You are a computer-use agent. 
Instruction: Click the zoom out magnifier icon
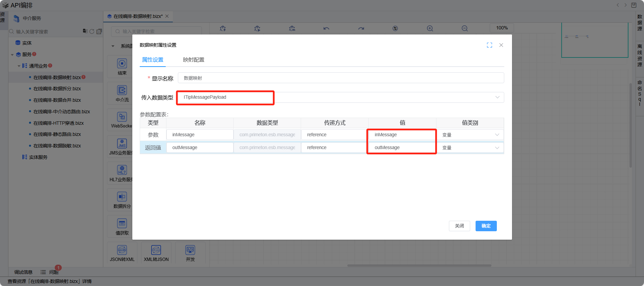coord(465,28)
